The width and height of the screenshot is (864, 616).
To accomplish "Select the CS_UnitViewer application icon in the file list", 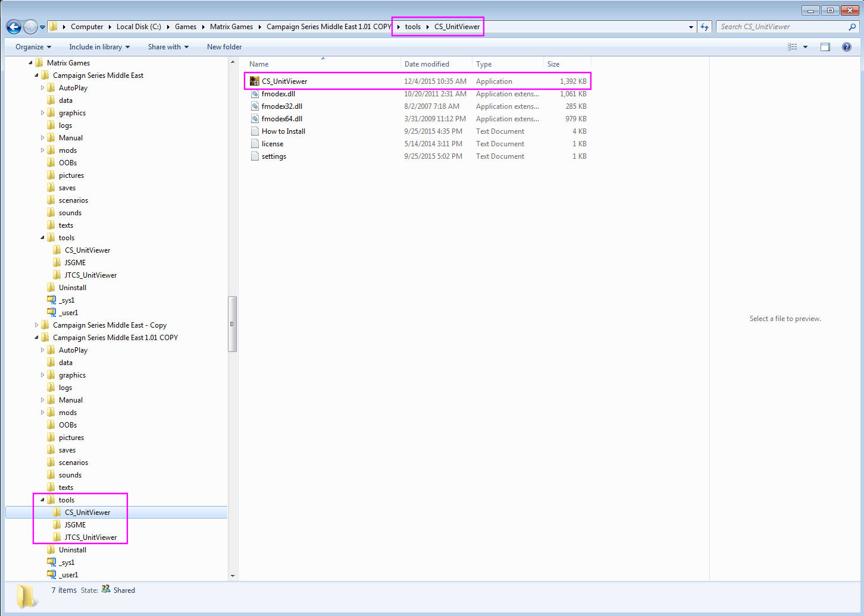I will coord(255,81).
